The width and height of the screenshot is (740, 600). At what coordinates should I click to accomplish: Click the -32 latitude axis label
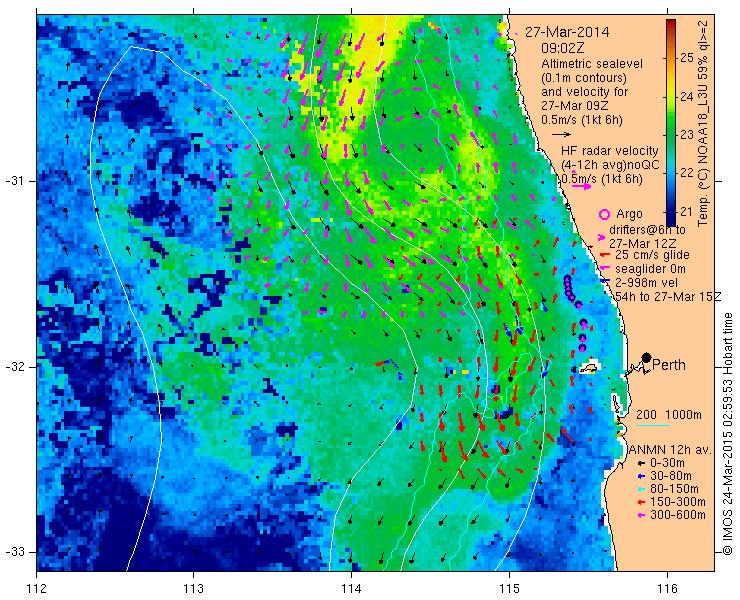tap(16, 367)
